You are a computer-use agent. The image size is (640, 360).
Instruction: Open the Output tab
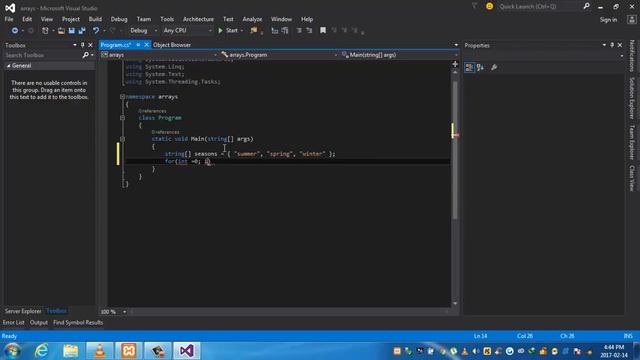click(38, 322)
